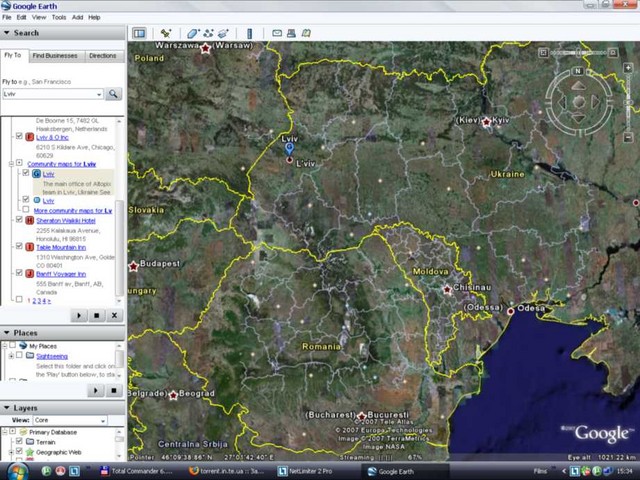Screen dimensions: 640x480
Task: Click the Kyiv capital star on map
Action: click(x=486, y=122)
